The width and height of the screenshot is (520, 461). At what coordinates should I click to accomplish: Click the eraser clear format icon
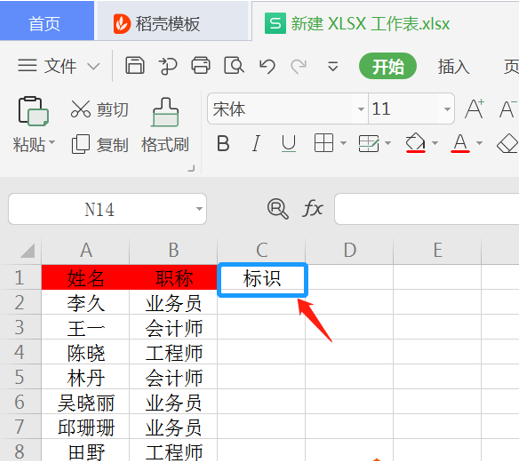[508, 143]
